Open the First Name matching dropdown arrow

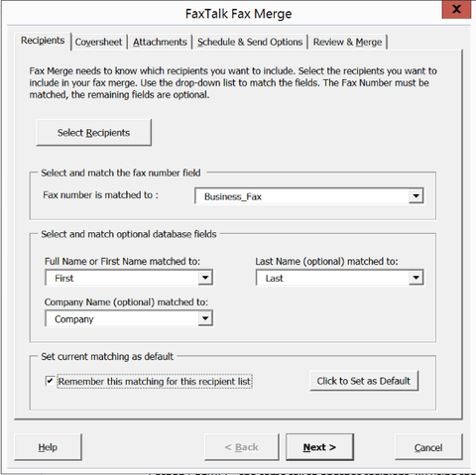pos(205,278)
